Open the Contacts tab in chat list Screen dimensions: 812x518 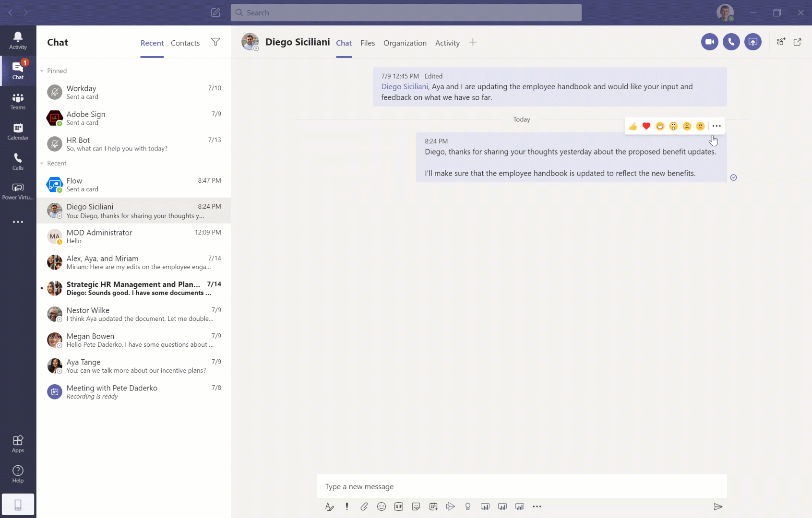(x=185, y=43)
